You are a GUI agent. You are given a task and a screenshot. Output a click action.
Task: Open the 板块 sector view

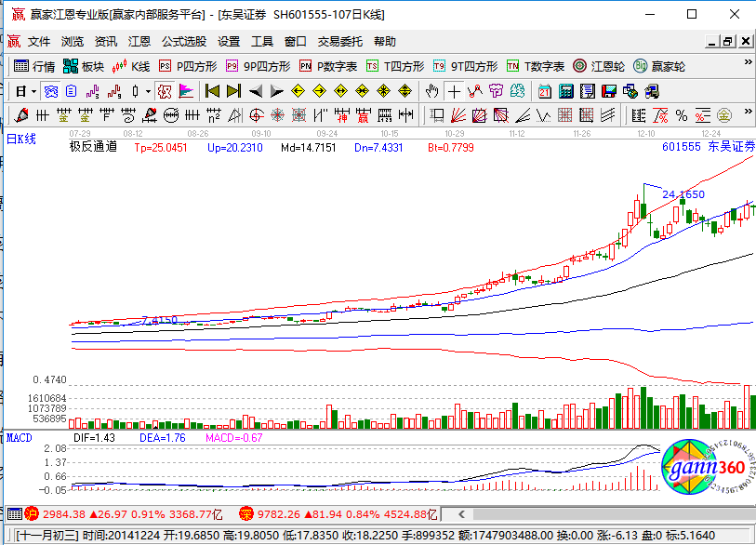[84, 66]
